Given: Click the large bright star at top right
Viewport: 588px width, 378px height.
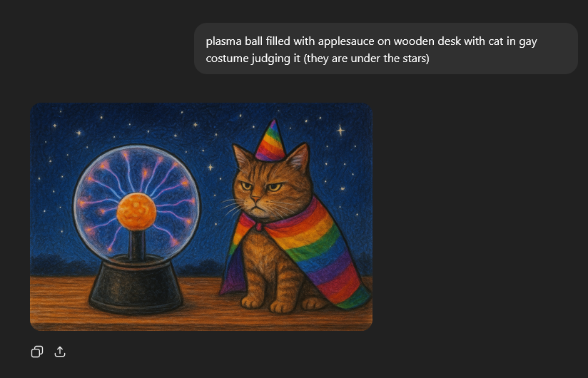Looking at the screenshot, I should pyautogui.click(x=340, y=131).
